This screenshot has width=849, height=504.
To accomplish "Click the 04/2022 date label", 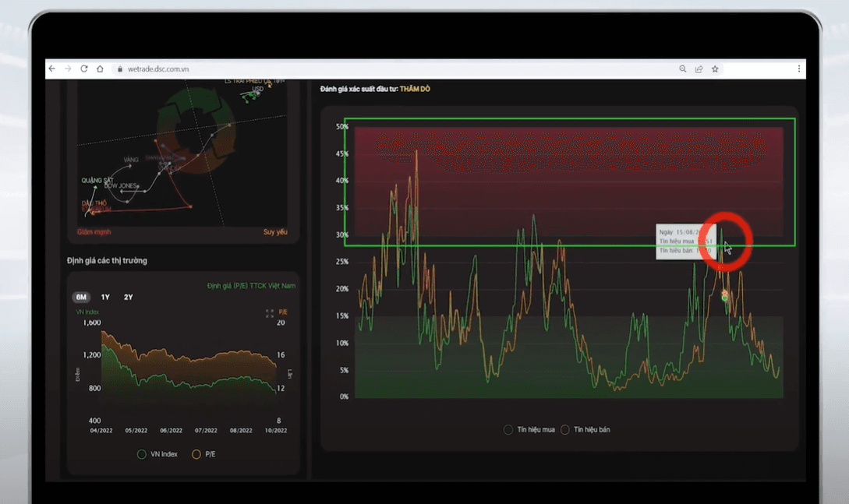I will (x=101, y=431).
